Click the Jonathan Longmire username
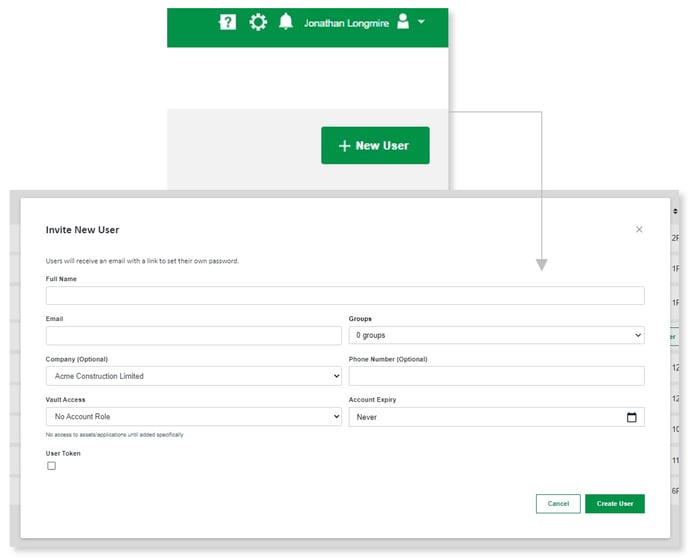This screenshot has height=558, width=688. point(345,22)
